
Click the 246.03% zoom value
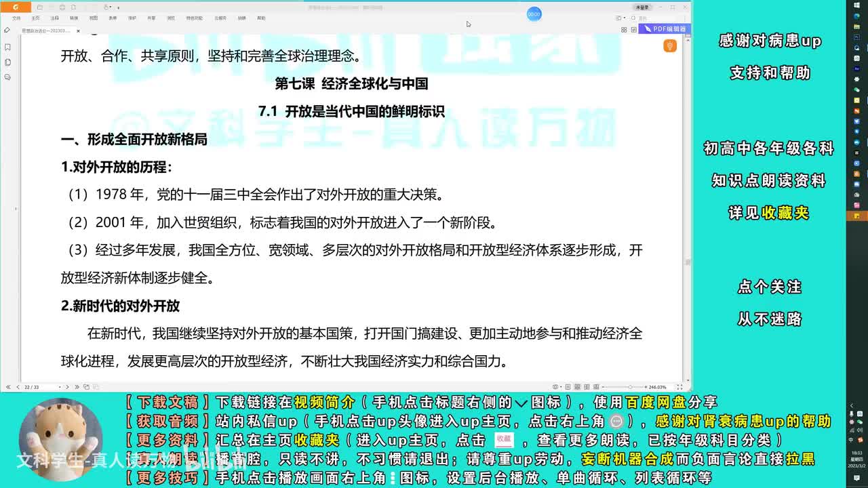657,387
